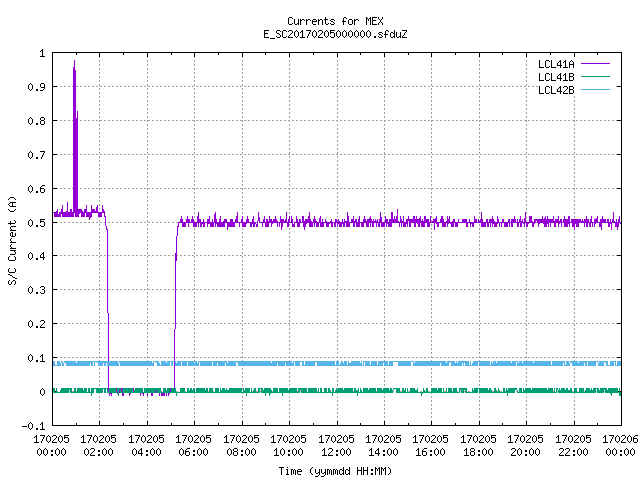Click the y-axis label 'S/C Current (A)'
The width and height of the screenshot is (640, 480).
13,240
